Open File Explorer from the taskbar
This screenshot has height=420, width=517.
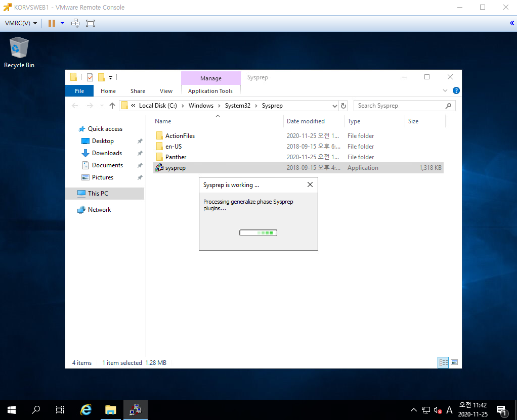point(111,410)
